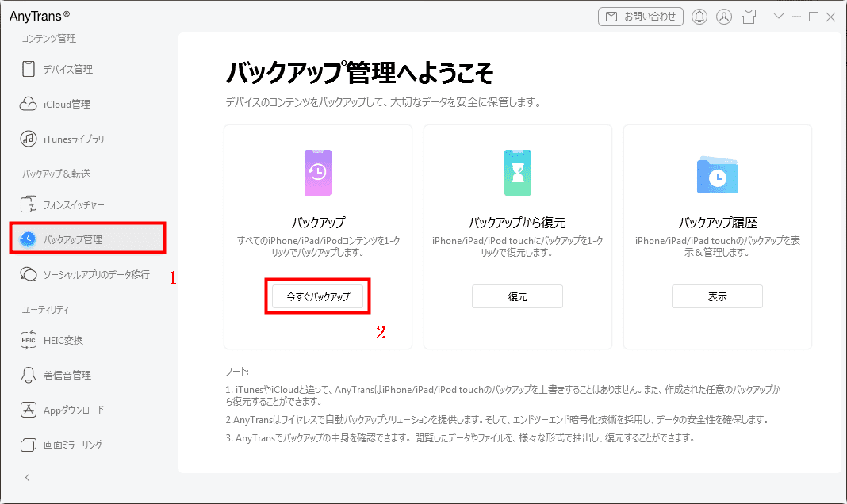Click the AnyTrans logo text
The image size is (847, 504).
(40, 16)
